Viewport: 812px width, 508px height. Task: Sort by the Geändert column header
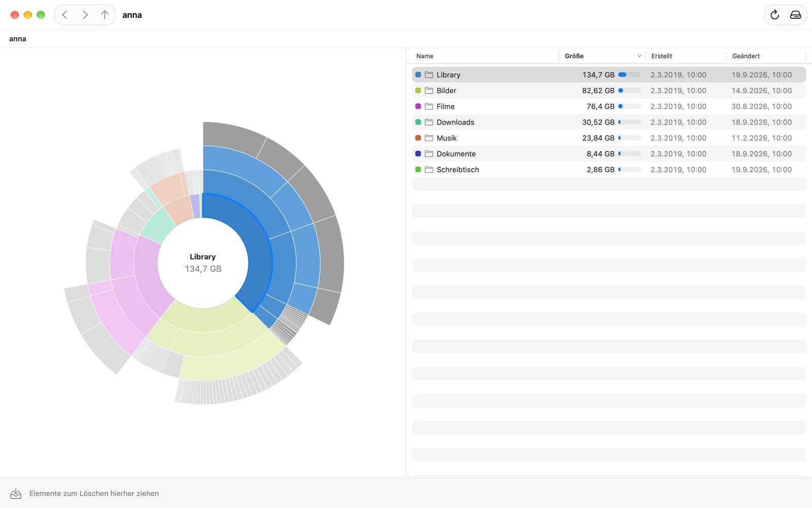746,56
